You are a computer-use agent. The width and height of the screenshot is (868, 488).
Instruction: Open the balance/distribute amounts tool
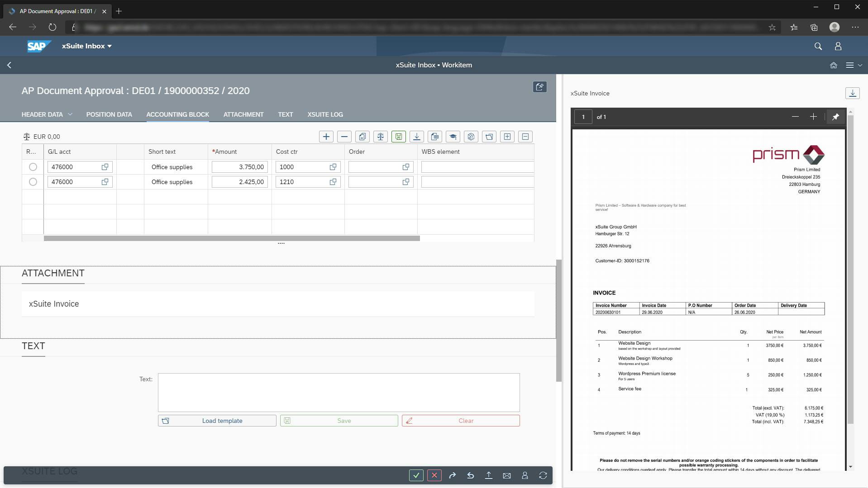380,136
